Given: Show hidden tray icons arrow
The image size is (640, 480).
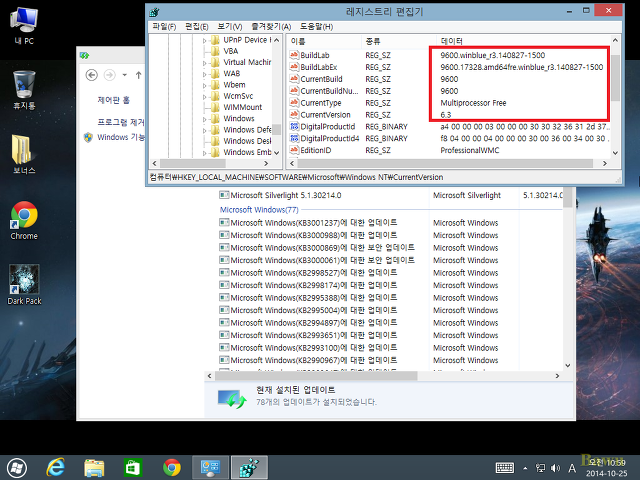Looking at the screenshot, I should (525, 468).
